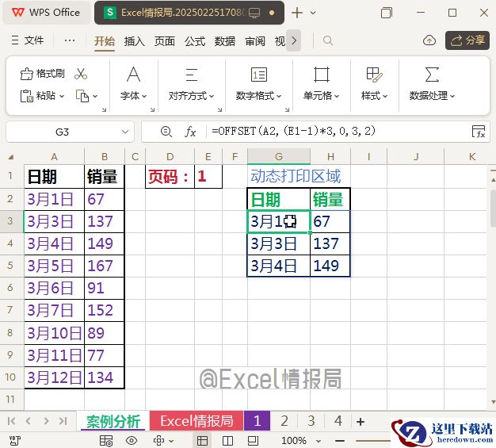Select column G header
This screenshot has width=496, height=448.
click(x=279, y=156)
